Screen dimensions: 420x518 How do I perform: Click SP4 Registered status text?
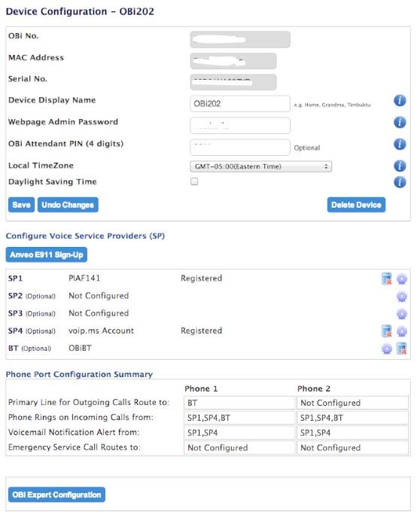point(202,331)
